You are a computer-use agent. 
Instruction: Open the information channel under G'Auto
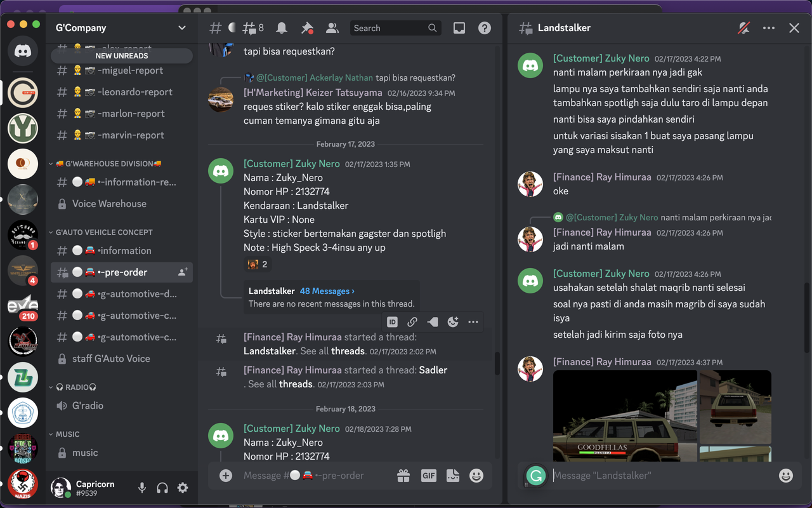[x=122, y=251]
